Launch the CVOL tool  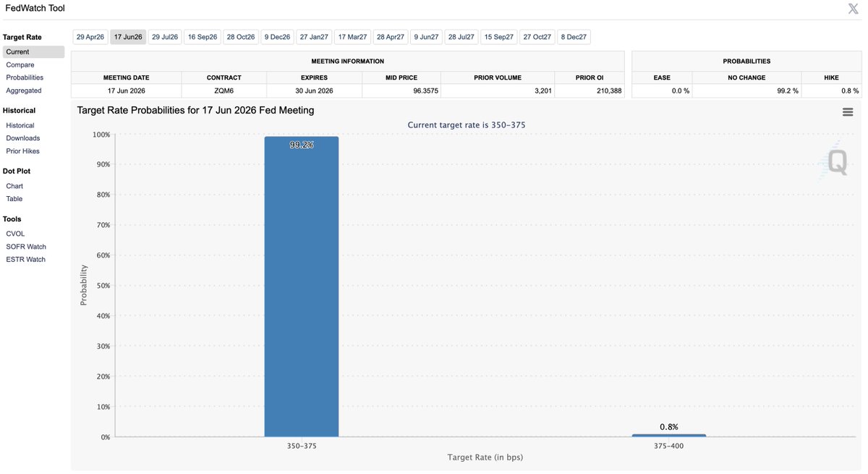click(15, 233)
